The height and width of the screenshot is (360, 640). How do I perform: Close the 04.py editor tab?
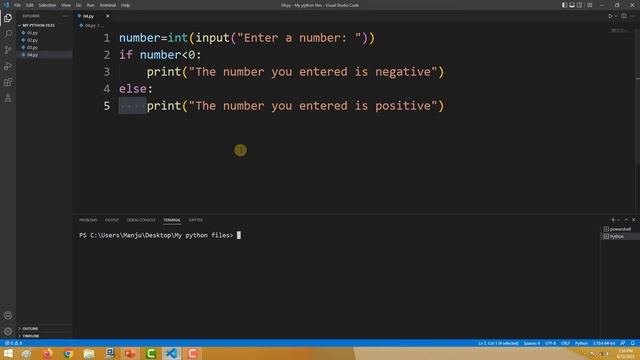[107, 16]
